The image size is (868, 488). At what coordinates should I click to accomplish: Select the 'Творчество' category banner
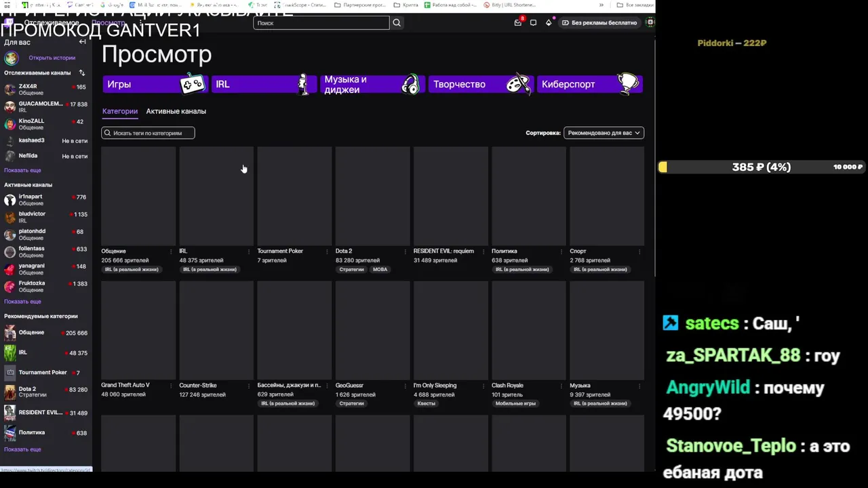(480, 84)
